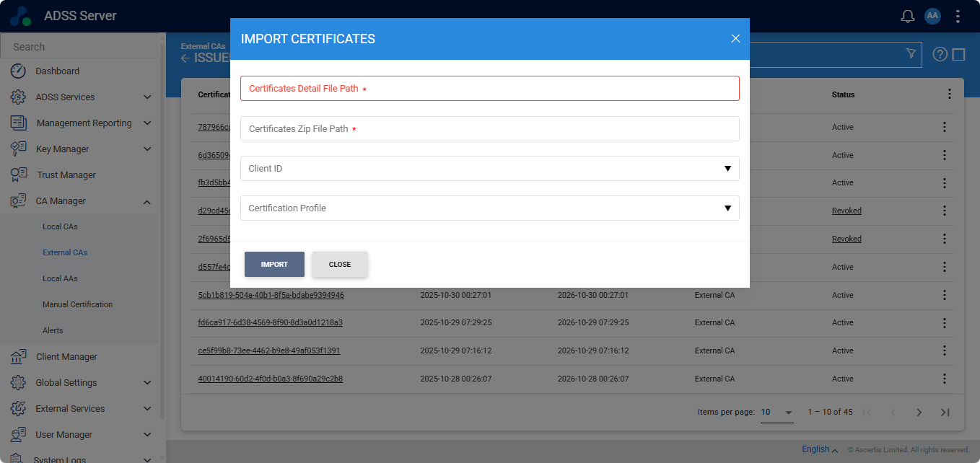Screen dimensions: 980x463
Task: Change the items per page dropdown
Action: point(776,413)
